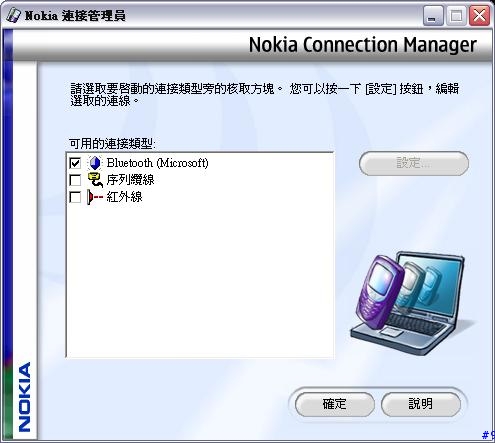Click the Nokia phone icon in the title bar
The image size is (495, 443).
tap(13, 15)
